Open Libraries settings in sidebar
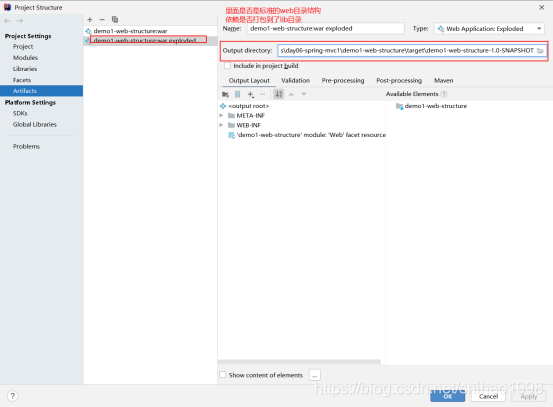Viewport: 553px width, 407px height. pyautogui.click(x=25, y=69)
